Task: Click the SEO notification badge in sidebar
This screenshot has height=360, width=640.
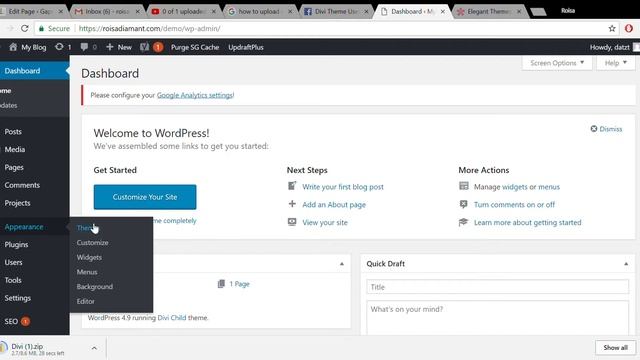Action: (25, 321)
